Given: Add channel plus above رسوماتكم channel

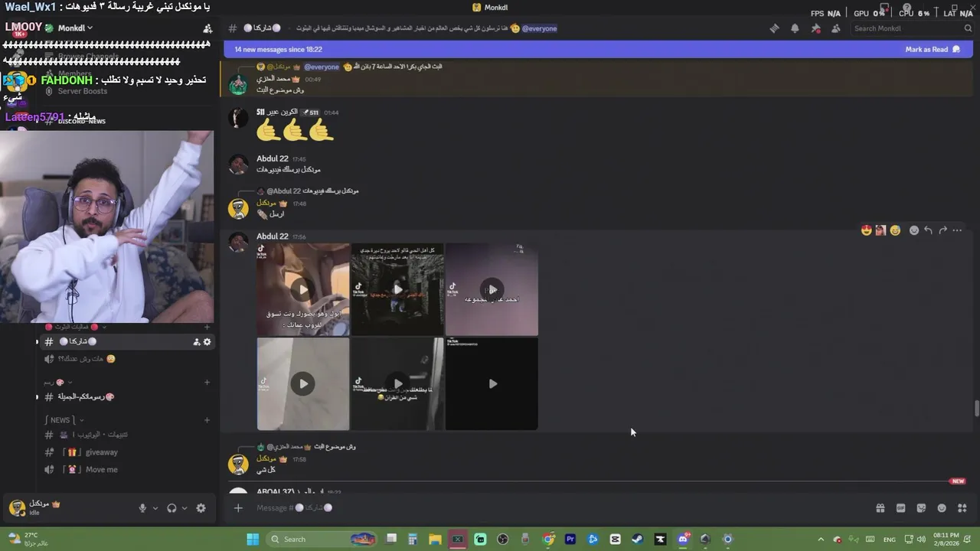Looking at the screenshot, I should point(207,382).
